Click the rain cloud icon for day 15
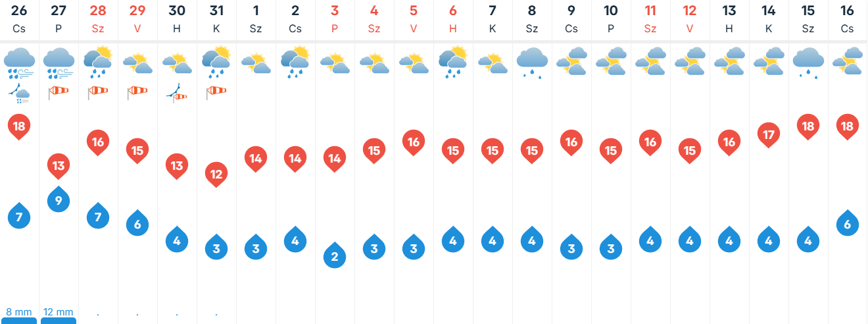The width and height of the screenshot is (868, 324). coord(808,62)
